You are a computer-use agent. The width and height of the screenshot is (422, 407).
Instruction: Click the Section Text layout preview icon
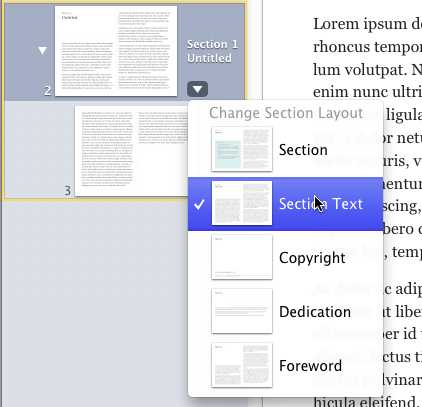[242, 203]
